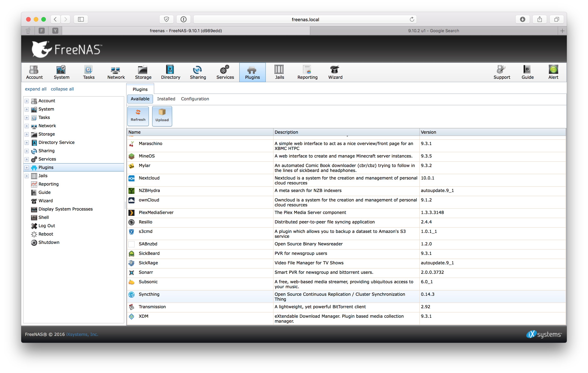Click the Storage icon in the toolbar
This screenshot has width=588, height=373.
click(x=143, y=72)
